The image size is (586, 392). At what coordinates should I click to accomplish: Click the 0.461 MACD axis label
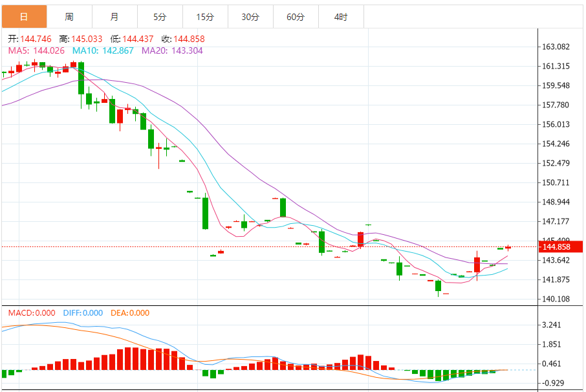(x=551, y=364)
